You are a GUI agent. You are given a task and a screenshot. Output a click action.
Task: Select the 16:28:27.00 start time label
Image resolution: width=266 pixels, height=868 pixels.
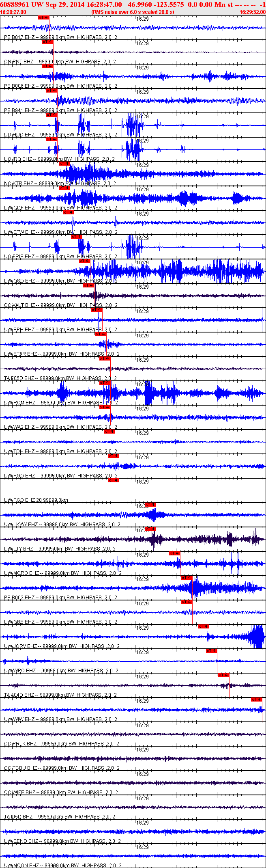13,12
